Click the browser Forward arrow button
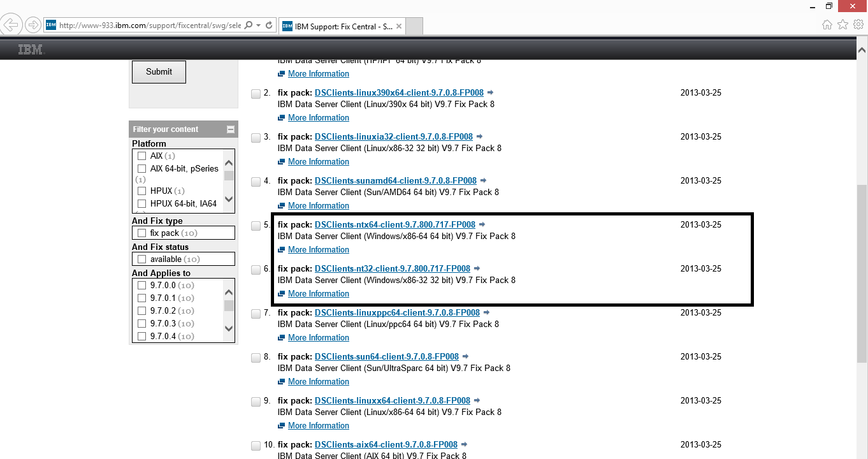The height and width of the screenshot is (459, 868). (33, 25)
